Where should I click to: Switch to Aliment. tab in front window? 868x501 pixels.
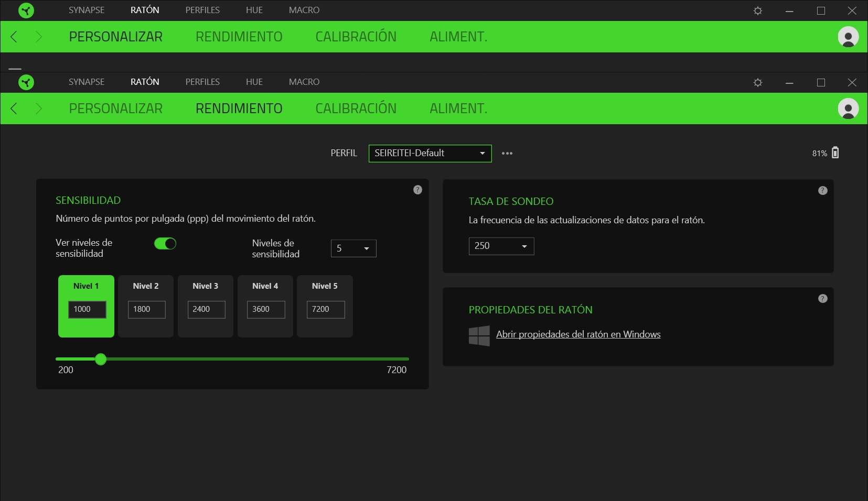point(458,108)
